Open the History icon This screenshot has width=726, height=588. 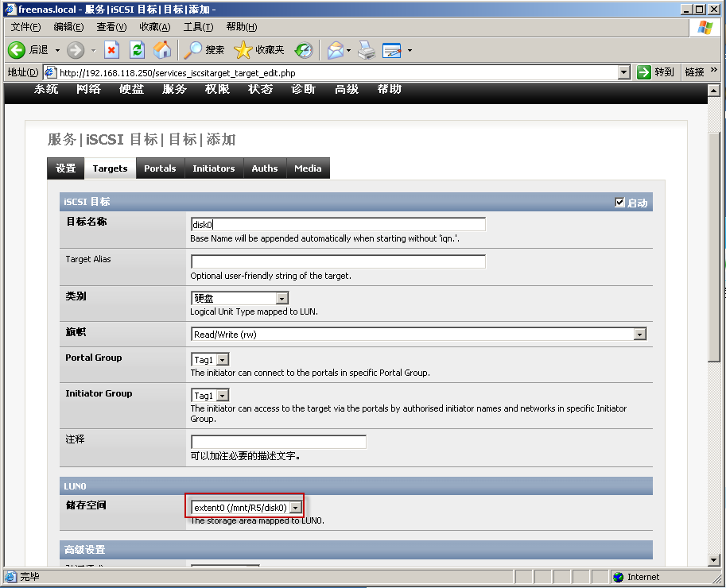304,50
